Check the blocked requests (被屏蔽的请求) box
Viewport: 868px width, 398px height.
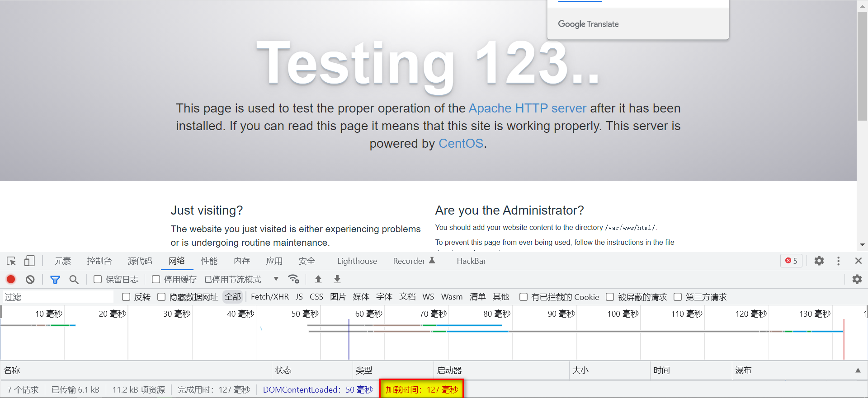pos(610,297)
